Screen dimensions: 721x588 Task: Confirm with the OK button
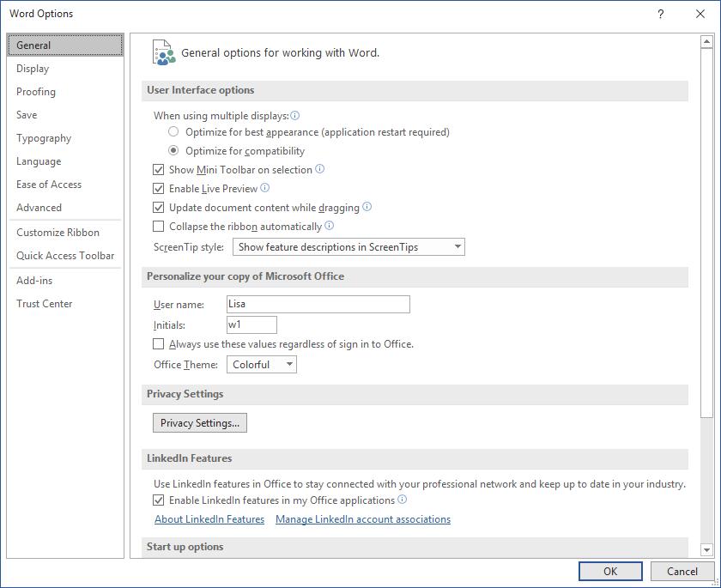[x=610, y=571]
